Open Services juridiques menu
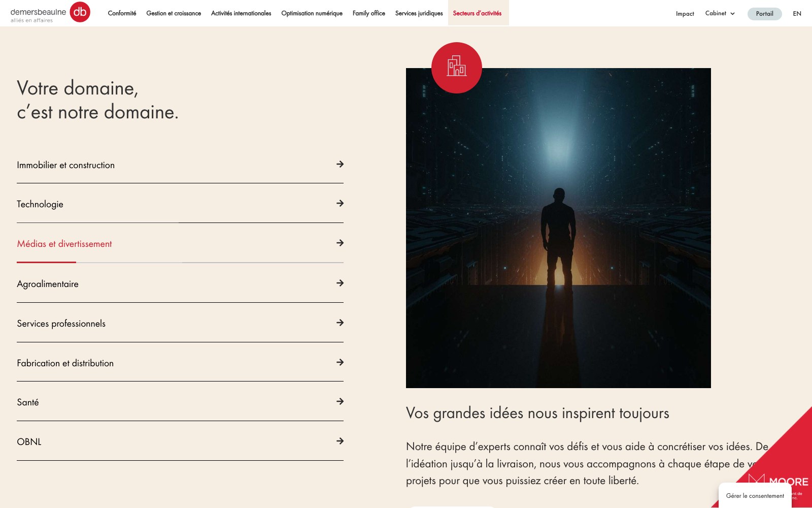 (x=419, y=13)
